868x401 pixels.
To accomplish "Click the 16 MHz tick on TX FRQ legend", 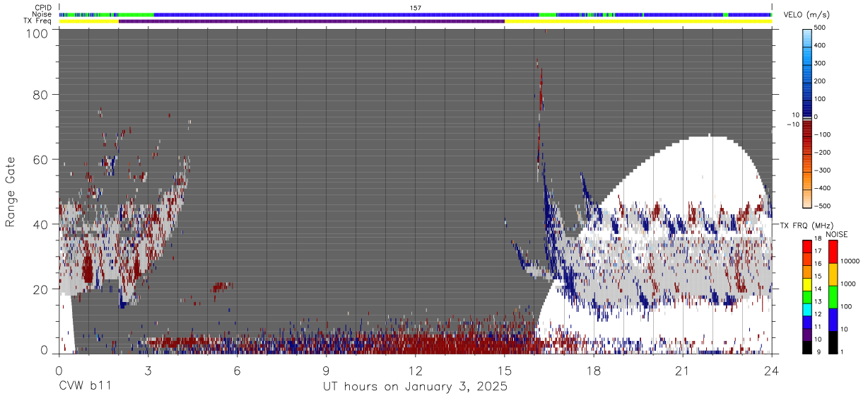I will (818, 265).
